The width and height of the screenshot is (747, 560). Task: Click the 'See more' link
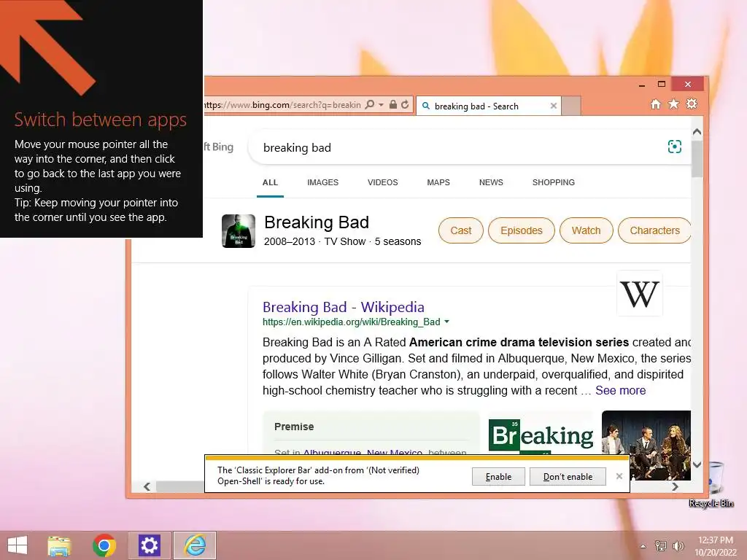tap(620, 391)
